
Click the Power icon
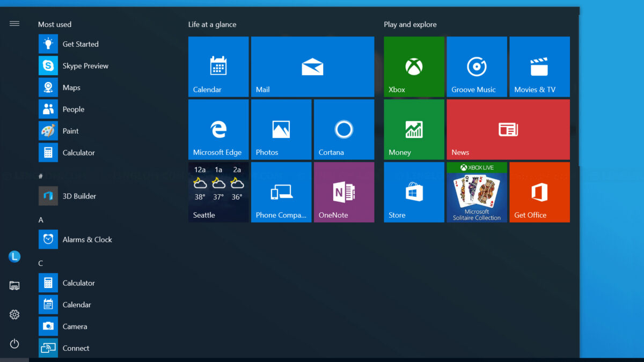[x=14, y=344]
